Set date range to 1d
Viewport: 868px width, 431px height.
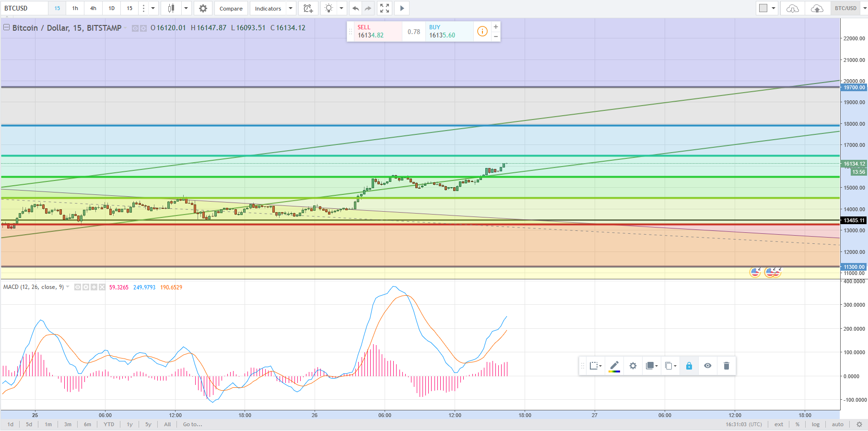[x=11, y=424]
